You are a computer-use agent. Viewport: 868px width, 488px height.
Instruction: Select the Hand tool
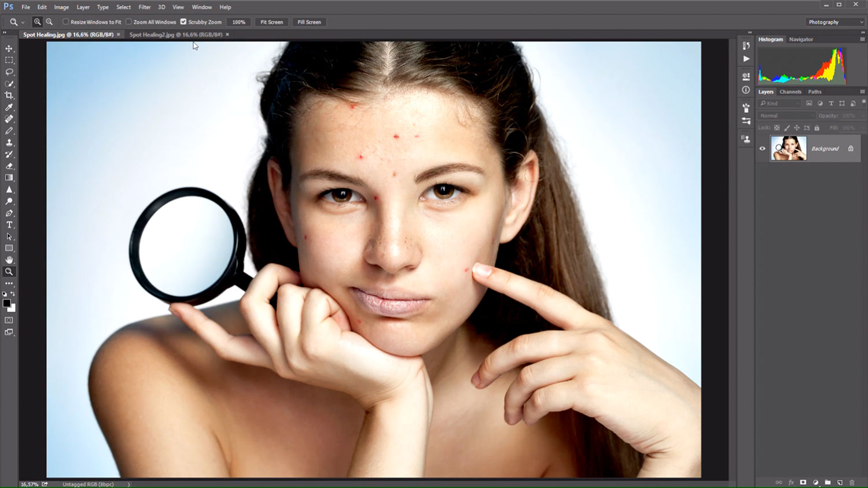click(x=9, y=260)
